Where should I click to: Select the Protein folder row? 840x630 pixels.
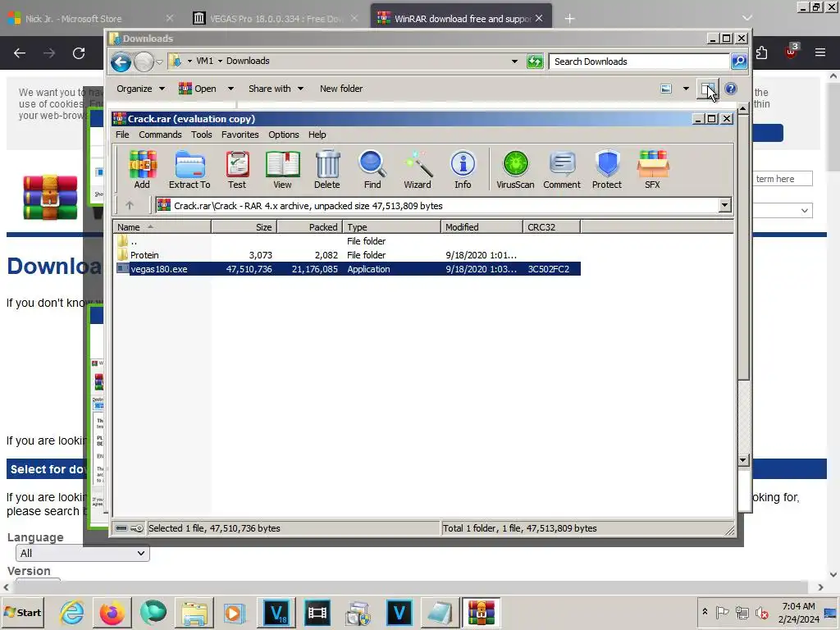pos(347,255)
